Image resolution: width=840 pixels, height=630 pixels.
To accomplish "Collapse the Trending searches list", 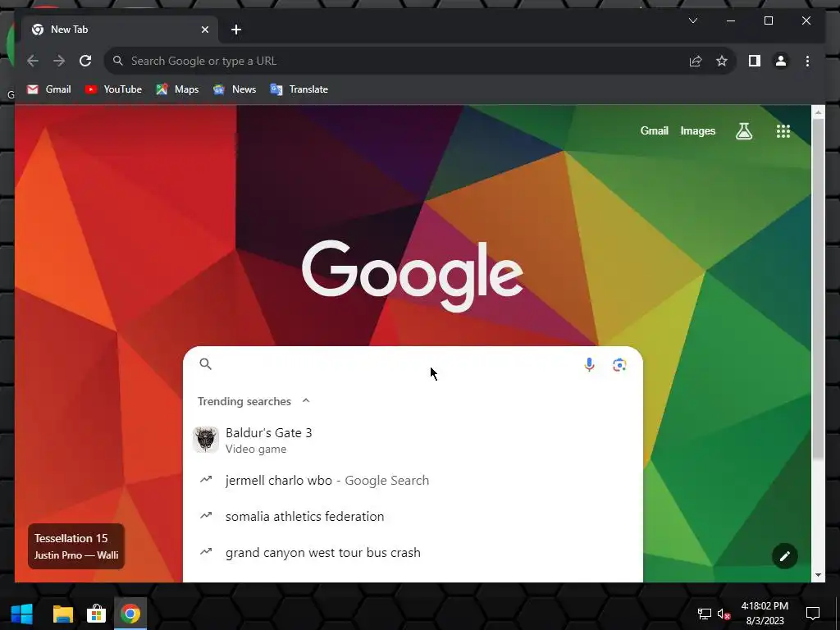I will pos(306,400).
